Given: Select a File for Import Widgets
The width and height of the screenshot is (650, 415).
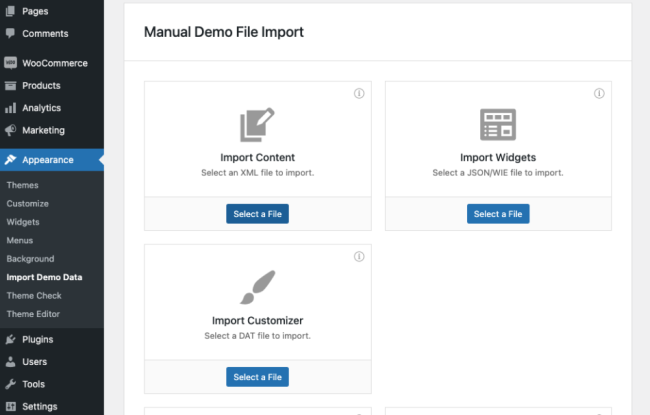Looking at the screenshot, I should click(x=498, y=214).
